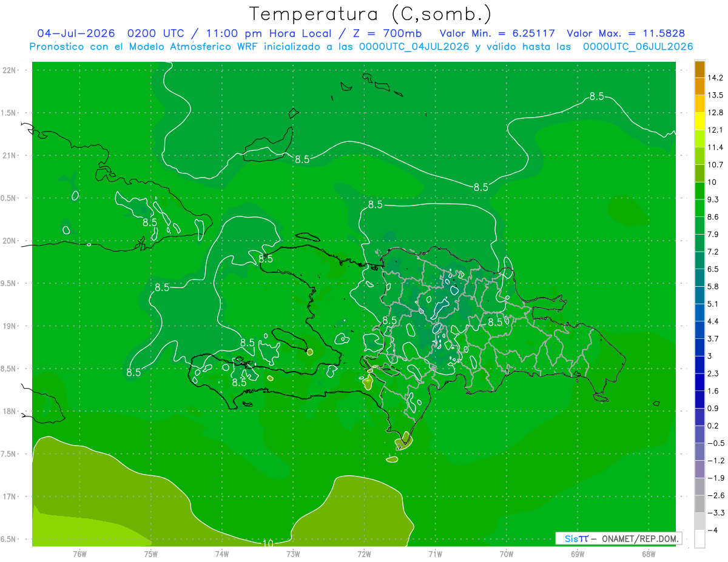Click the "7.2" legend value
This screenshot has width=728, height=562.
[x=713, y=252]
